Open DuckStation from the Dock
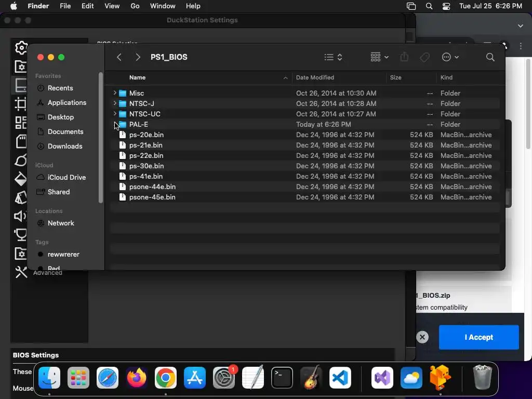The height and width of the screenshot is (399, 532). 441,378
